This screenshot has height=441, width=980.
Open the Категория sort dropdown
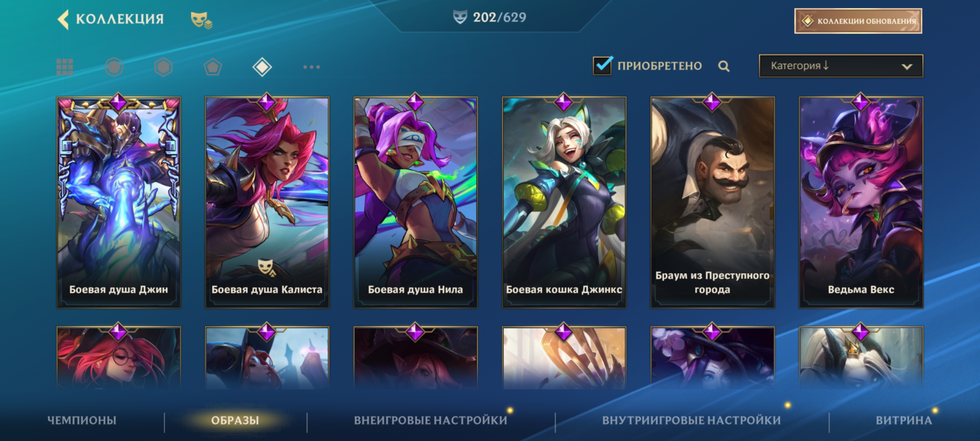pos(841,66)
